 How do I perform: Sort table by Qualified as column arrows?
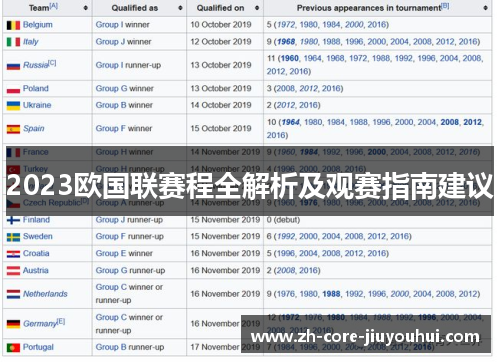(x=180, y=8)
